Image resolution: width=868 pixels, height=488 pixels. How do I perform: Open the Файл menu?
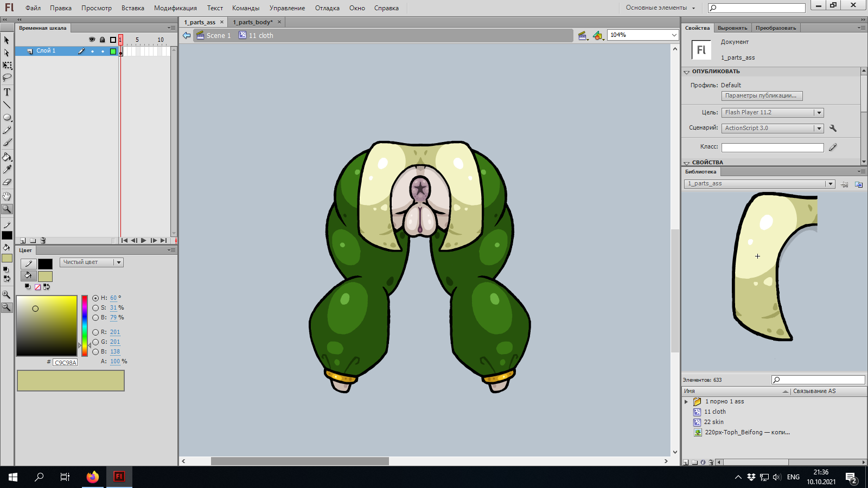(33, 8)
